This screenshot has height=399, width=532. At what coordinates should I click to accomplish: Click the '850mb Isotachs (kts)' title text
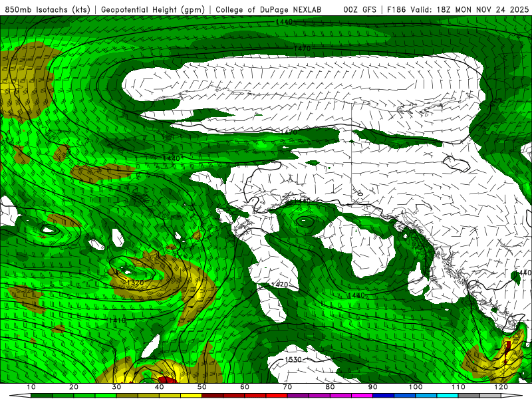pos(47,9)
